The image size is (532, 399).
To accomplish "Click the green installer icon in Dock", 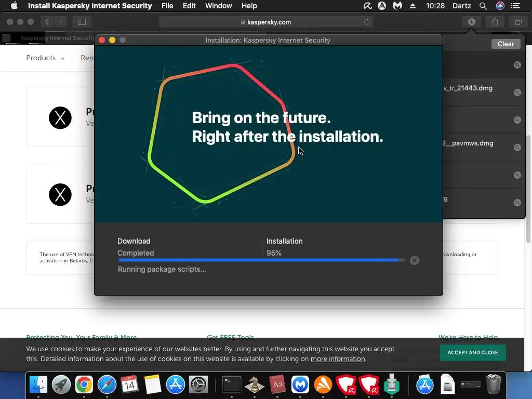I will point(392,384).
